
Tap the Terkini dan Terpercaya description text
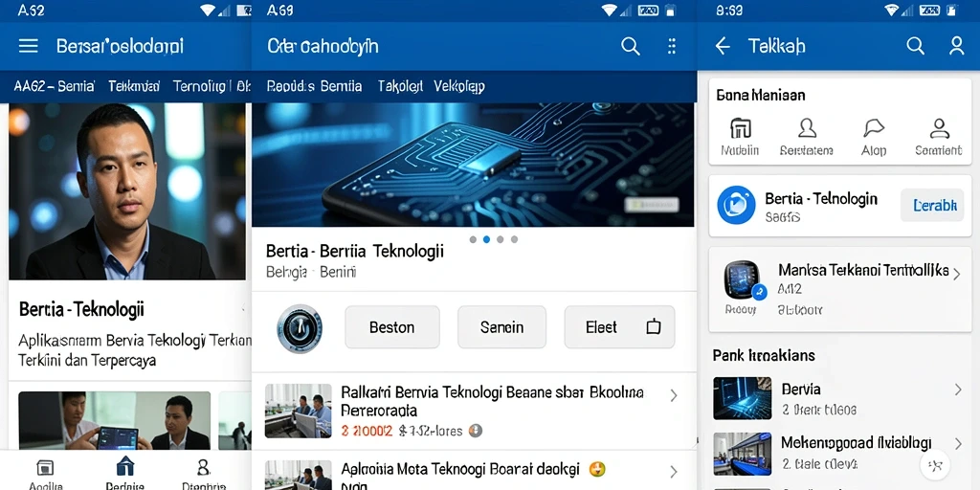point(87,361)
